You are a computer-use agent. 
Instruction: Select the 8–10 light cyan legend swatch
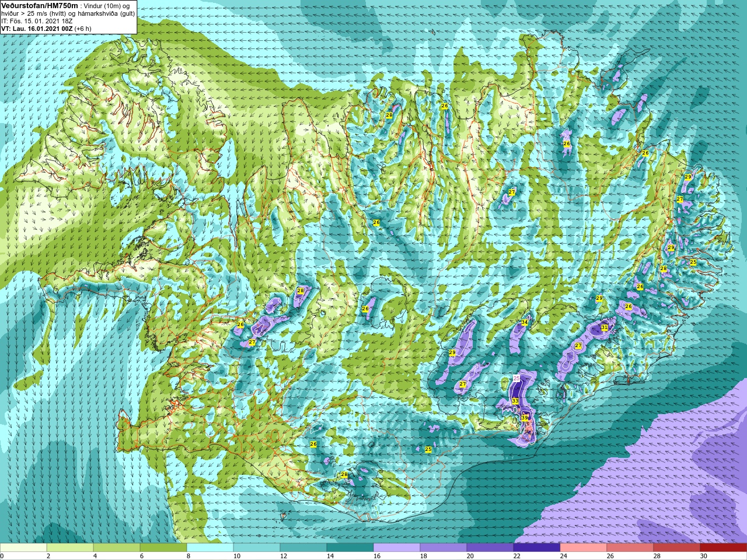tap(210, 547)
